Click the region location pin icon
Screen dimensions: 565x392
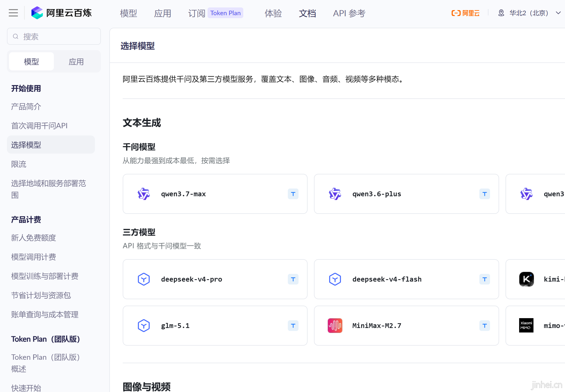click(501, 13)
